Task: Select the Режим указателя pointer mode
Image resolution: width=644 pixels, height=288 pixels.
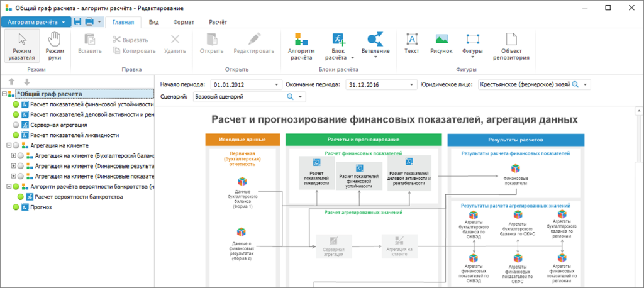Action: click(x=23, y=47)
